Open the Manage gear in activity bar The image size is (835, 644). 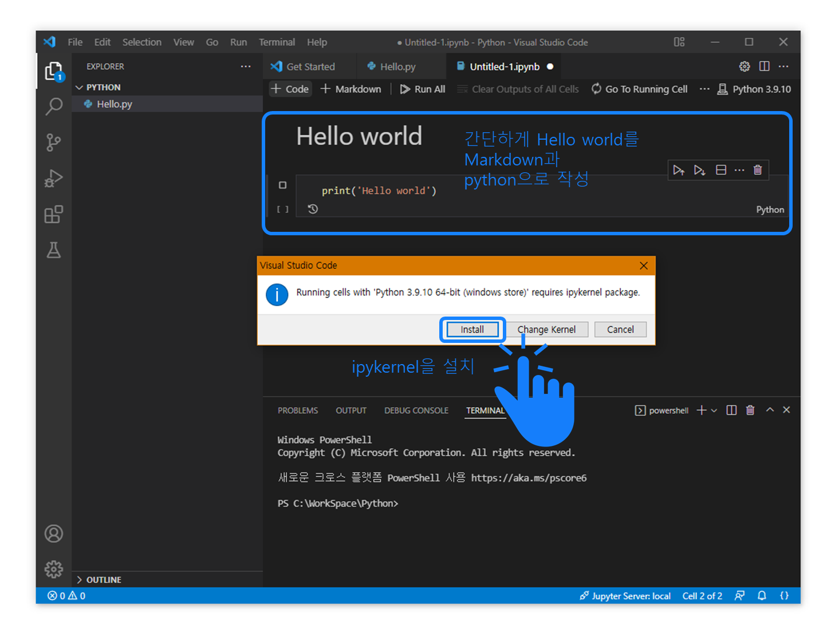click(54, 569)
